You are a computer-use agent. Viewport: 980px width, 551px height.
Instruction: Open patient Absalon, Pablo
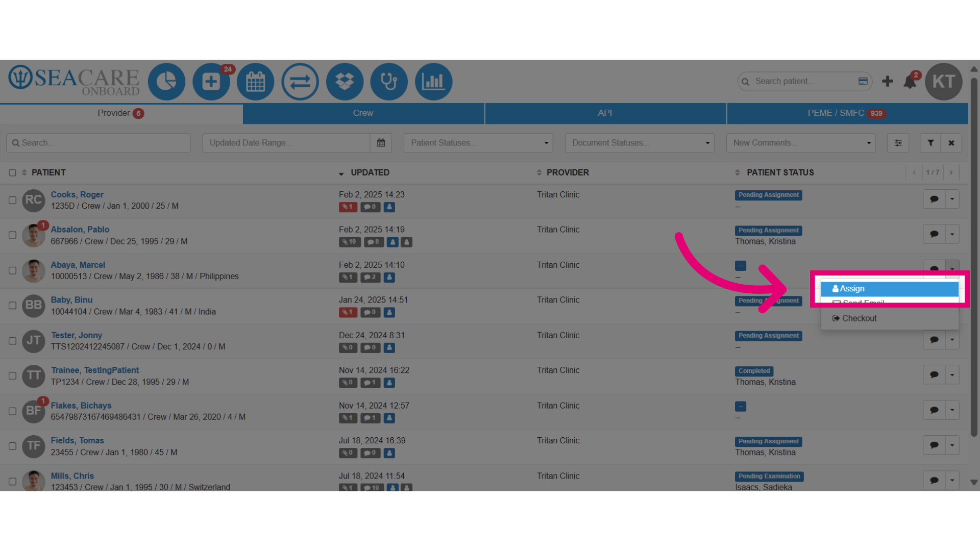tap(80, 230)
